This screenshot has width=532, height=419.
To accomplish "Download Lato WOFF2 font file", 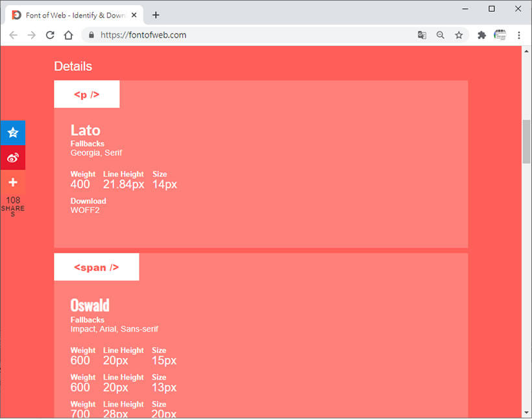I will [85, 210].
